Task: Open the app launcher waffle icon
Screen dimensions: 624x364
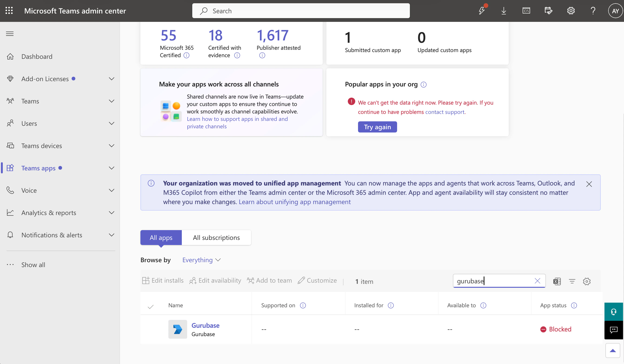Action: coord(9,11)
